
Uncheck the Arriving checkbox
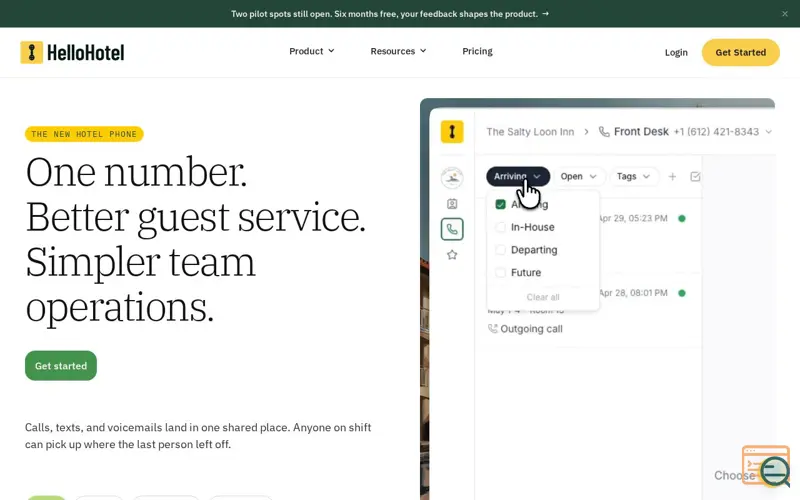(x=501, y=204)
